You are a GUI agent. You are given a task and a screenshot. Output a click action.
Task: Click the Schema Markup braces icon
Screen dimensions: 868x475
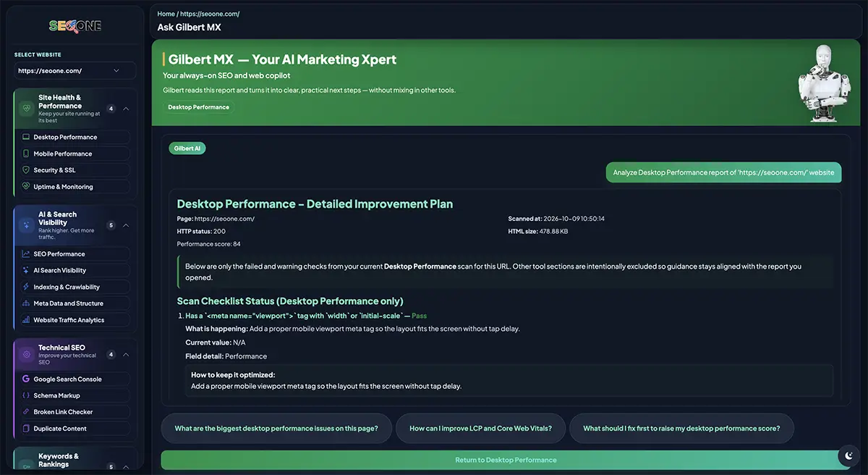point(26,395)
